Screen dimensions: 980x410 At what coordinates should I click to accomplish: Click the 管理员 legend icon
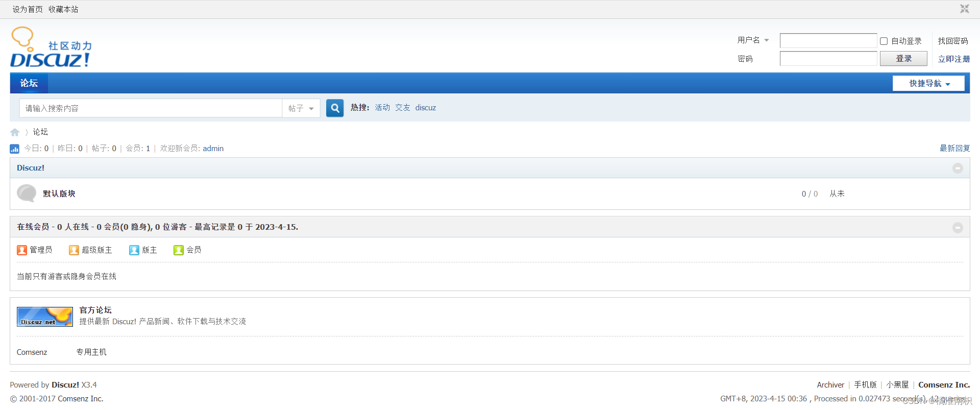click(x=22, y=250)
